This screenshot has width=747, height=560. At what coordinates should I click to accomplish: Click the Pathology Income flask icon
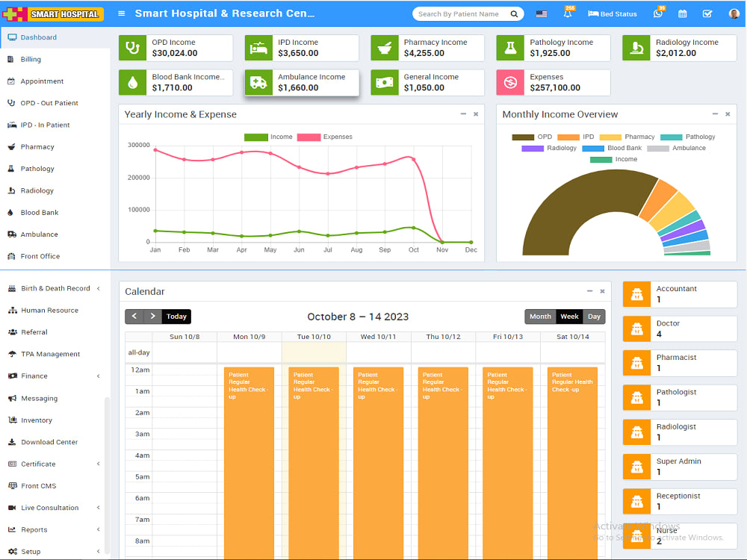(510, 48)
